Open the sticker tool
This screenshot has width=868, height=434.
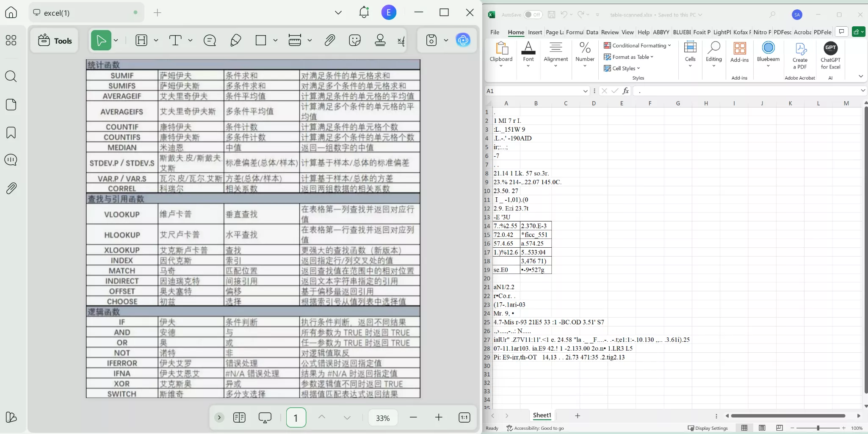point(354,40)
